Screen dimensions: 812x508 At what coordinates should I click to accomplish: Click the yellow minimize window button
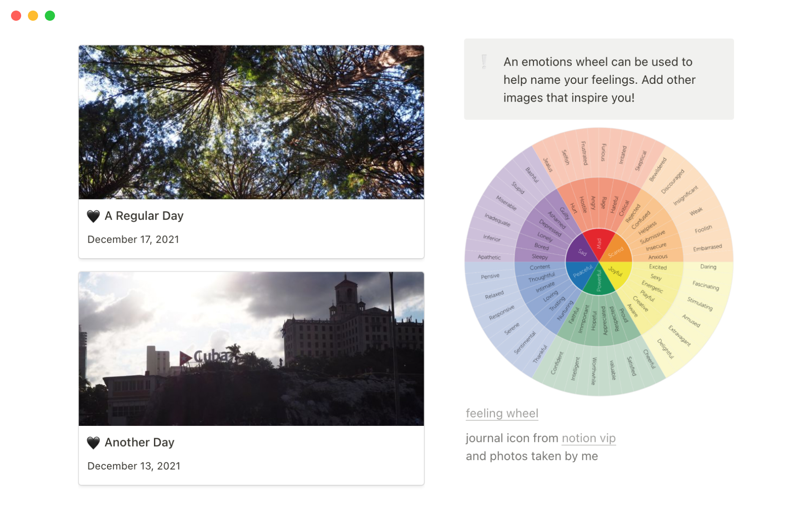33,16
